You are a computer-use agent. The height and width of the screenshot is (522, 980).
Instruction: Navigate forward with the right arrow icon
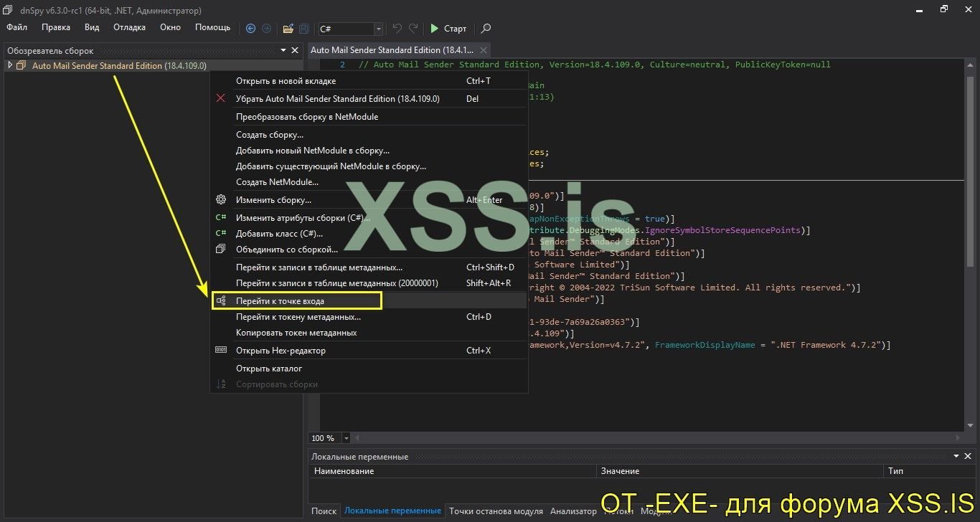point(266,29)
